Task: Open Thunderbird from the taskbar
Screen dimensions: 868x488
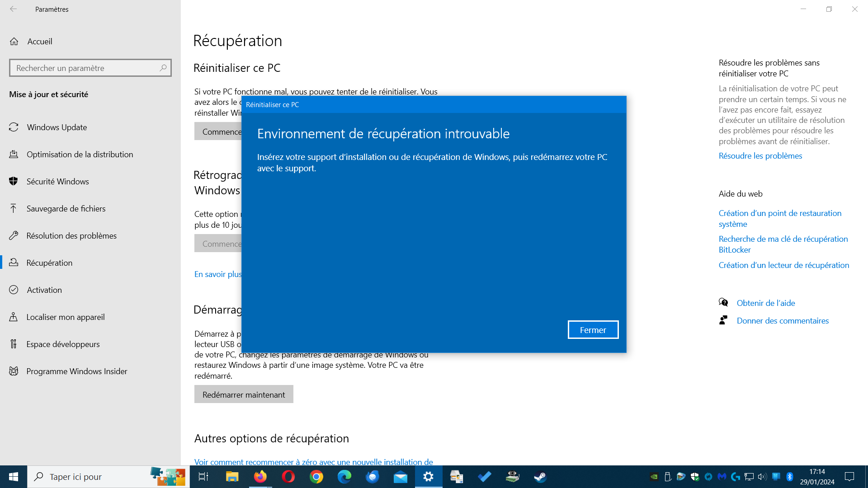Action: point(372,477)
